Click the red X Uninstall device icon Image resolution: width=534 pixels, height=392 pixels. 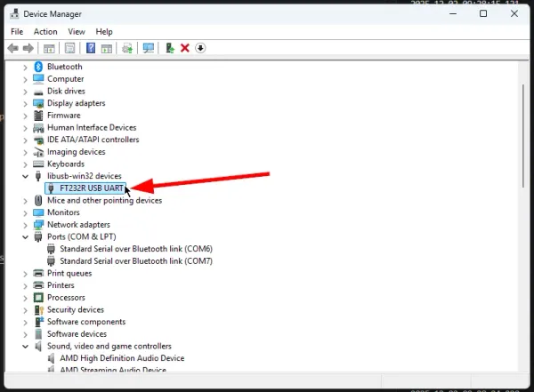click(185, 48)
